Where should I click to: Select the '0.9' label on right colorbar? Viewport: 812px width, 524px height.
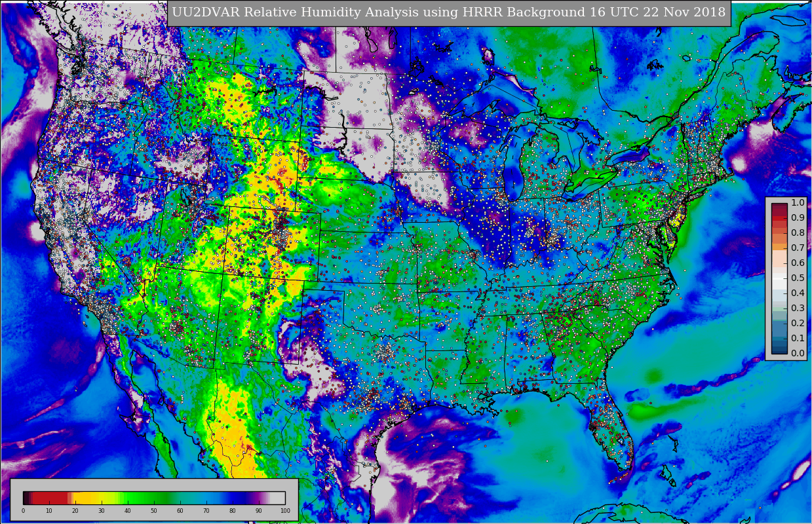pos(798,218)
